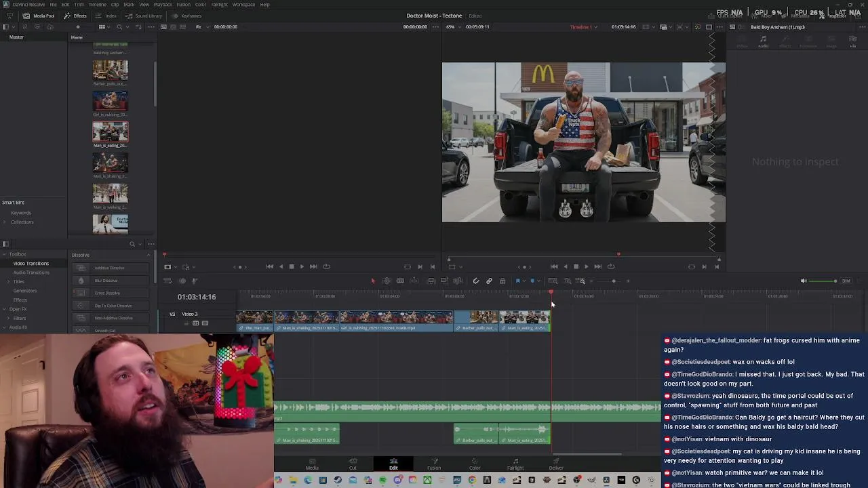Switch to the Deliver page
Image resolution: width=868 pixels, height=488 pixels.
click(556, 464)
